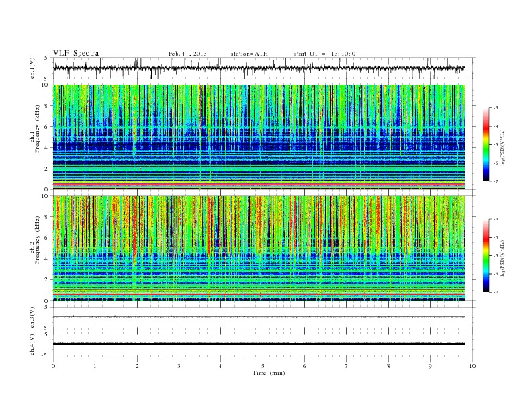The image size is (532, 411).
Task: Click the 'station=ATH' label
Action: tap(249, 54)
